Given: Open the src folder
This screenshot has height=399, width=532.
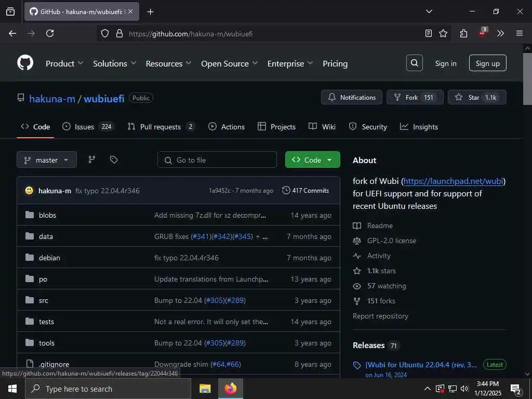Looking at the screenshot, I should [44, 300].
